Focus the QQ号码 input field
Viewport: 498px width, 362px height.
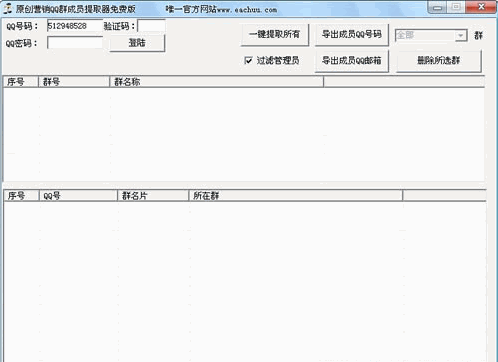pyautogui.click(x=75, y=26)
